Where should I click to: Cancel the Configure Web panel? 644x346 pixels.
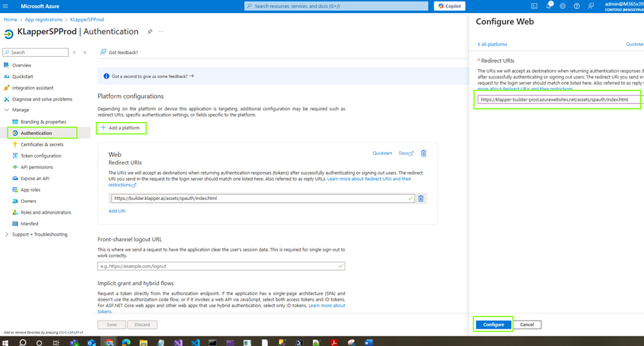point(527,325)
